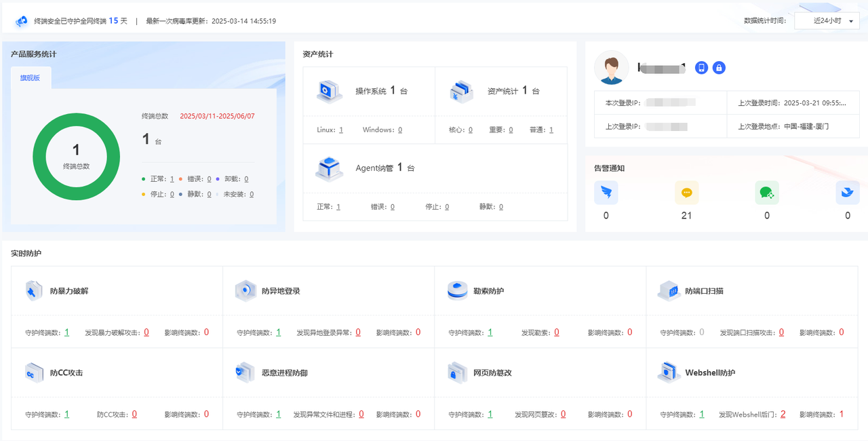Click the blue email notification icon

pyautogui.click(x=847, y=192)
